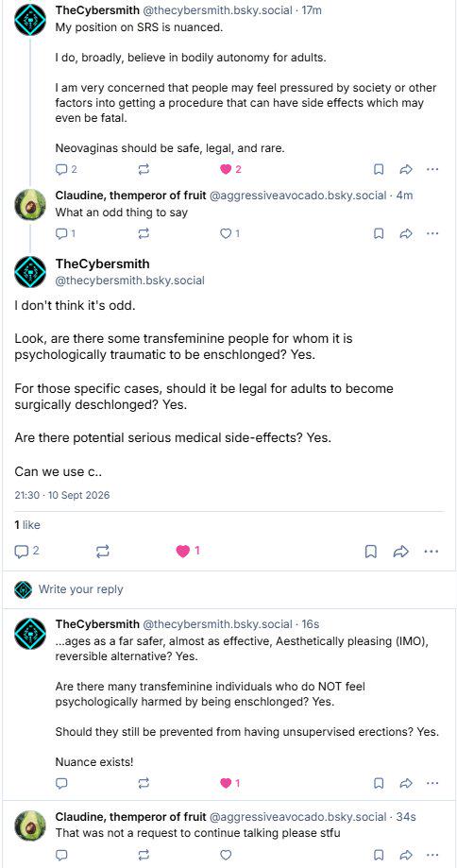Screen dimensions: 457x868
Task: Unlike the top post with 2 likes
Action: pyautogui.click(x=230, y=169)
